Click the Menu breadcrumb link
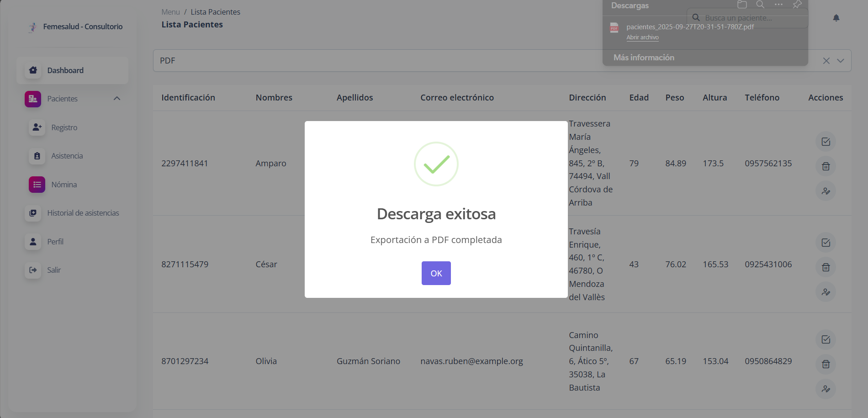 click(x=170, y=12)
